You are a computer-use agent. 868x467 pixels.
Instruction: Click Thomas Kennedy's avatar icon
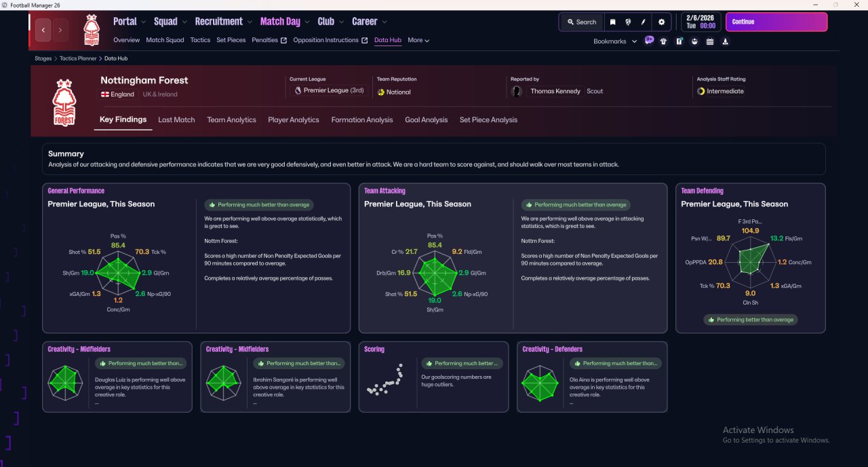pyautogui.click(x=517, y=91)
